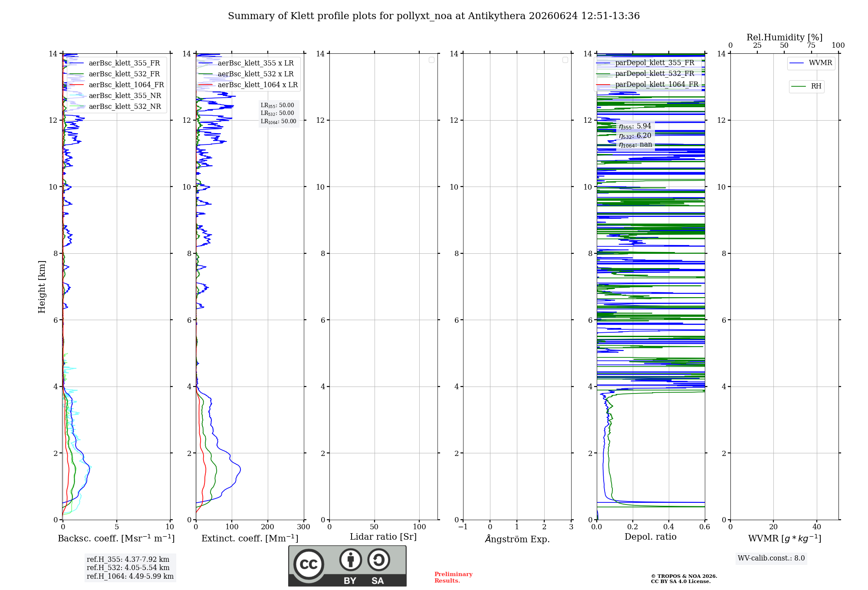
Task: Click the η532: 6.20 annotation
Action: pyautogui.click(x=635, y=136)
